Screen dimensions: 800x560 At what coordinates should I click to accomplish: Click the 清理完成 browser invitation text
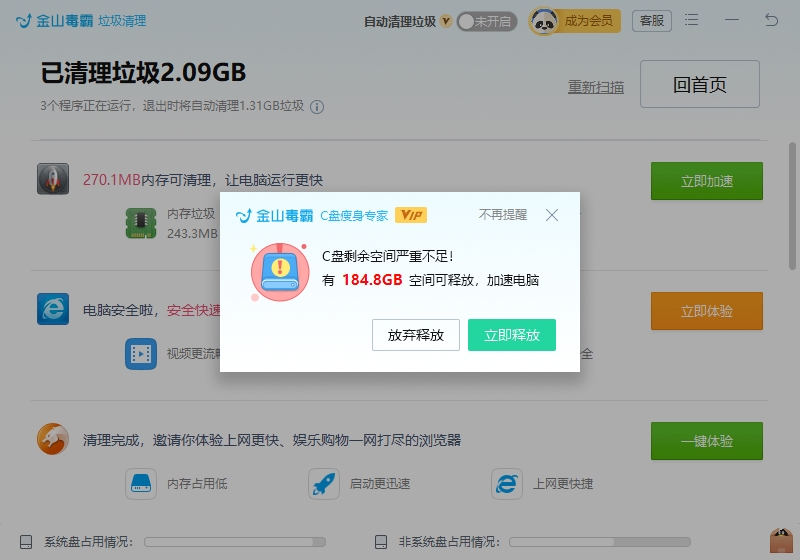pos(272,440)
